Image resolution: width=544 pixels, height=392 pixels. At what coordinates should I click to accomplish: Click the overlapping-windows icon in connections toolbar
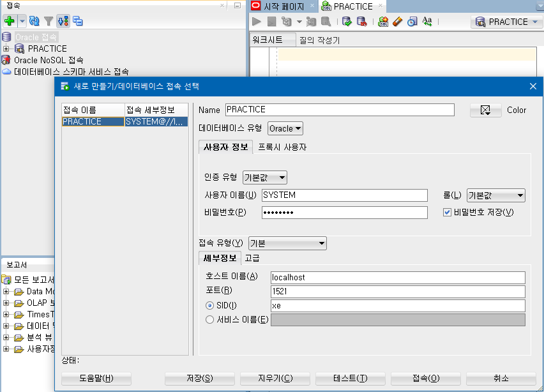point(78,21)
